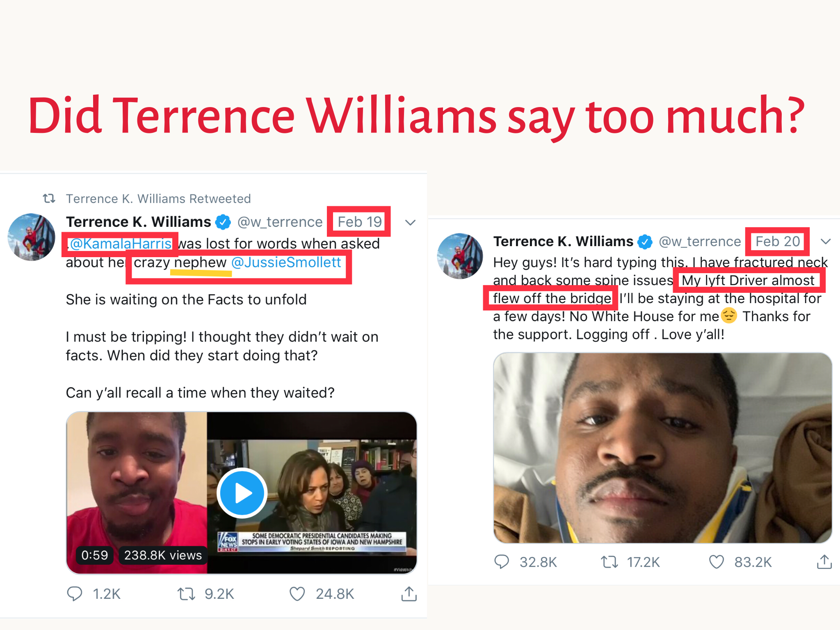Play the Kamala Harris video
840x630 pixels.
point(242,493)
